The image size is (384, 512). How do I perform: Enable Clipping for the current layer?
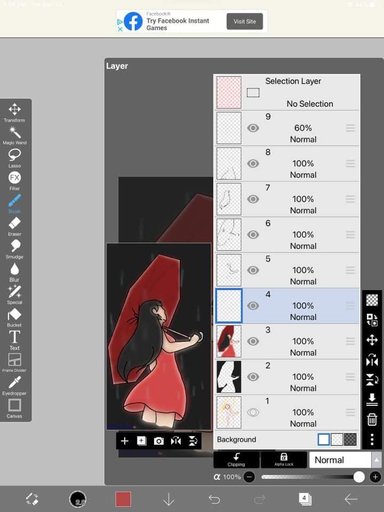coord(236,460)
